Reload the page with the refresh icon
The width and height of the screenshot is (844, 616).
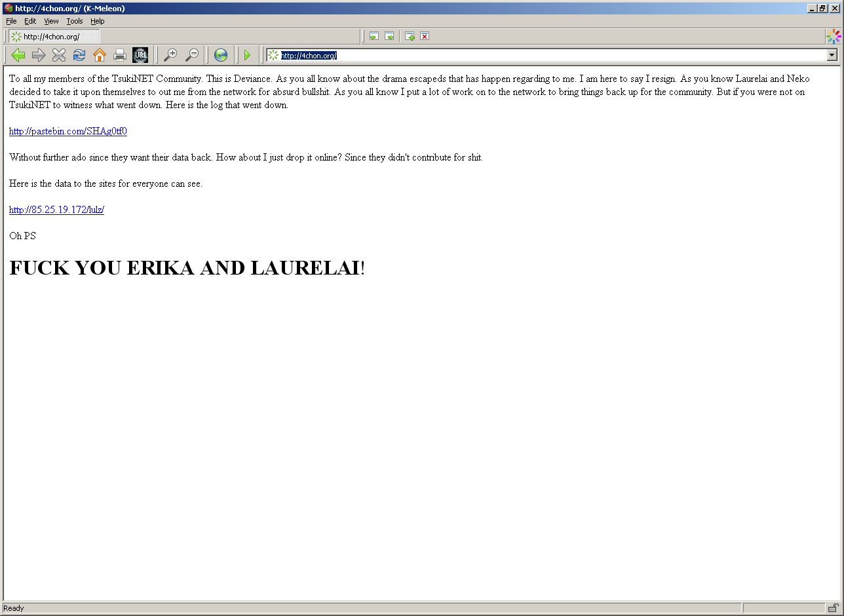[x=79, y=55]
